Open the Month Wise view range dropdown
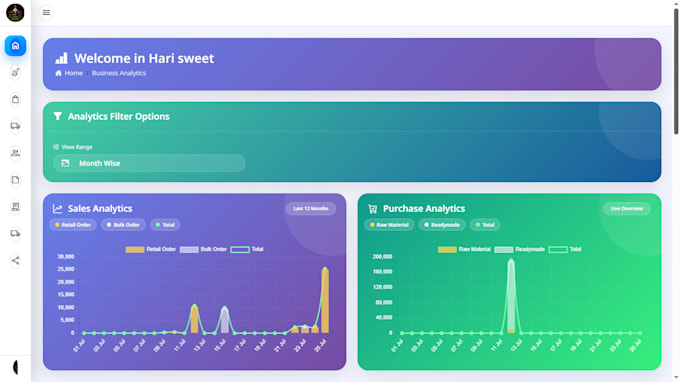The height and width of the screenshot is (382, 680). click(149, 163)
